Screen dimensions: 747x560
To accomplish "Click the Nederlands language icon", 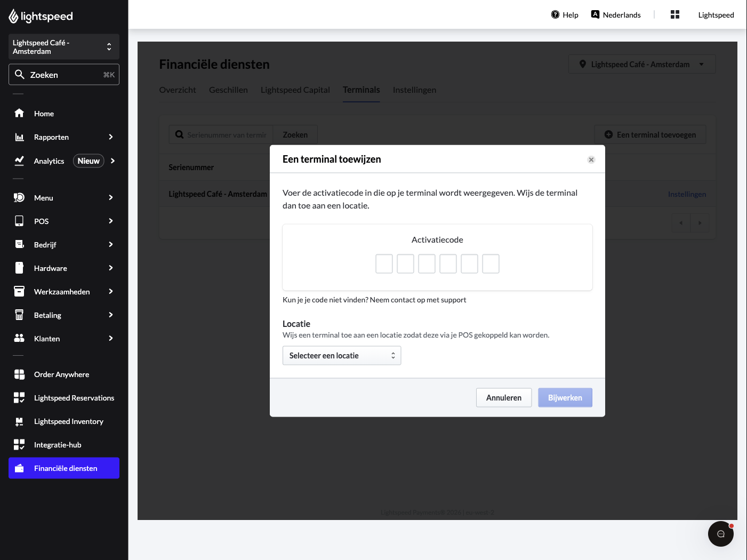I will click(595, 14).
